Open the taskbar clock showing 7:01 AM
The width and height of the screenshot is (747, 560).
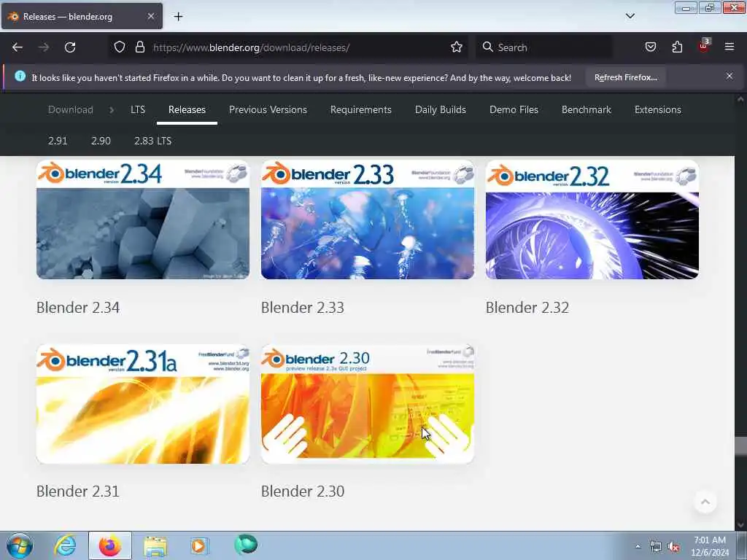(710, 546)
